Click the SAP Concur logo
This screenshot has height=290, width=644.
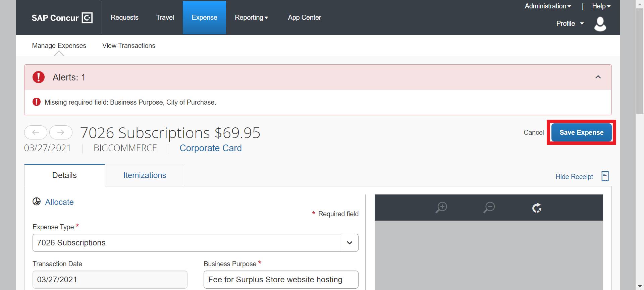(x=62, y=18)
